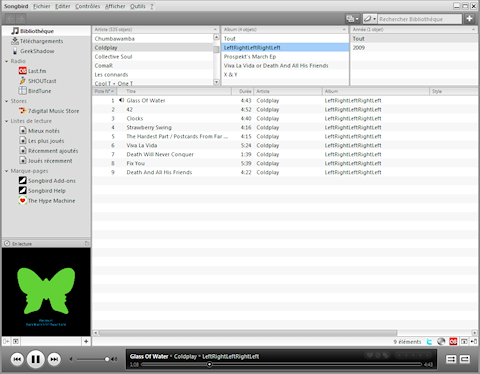This screenshot has height=374, width=480.
Task: Sort tracks by Titre column
Action: click(x=174, y=91)
